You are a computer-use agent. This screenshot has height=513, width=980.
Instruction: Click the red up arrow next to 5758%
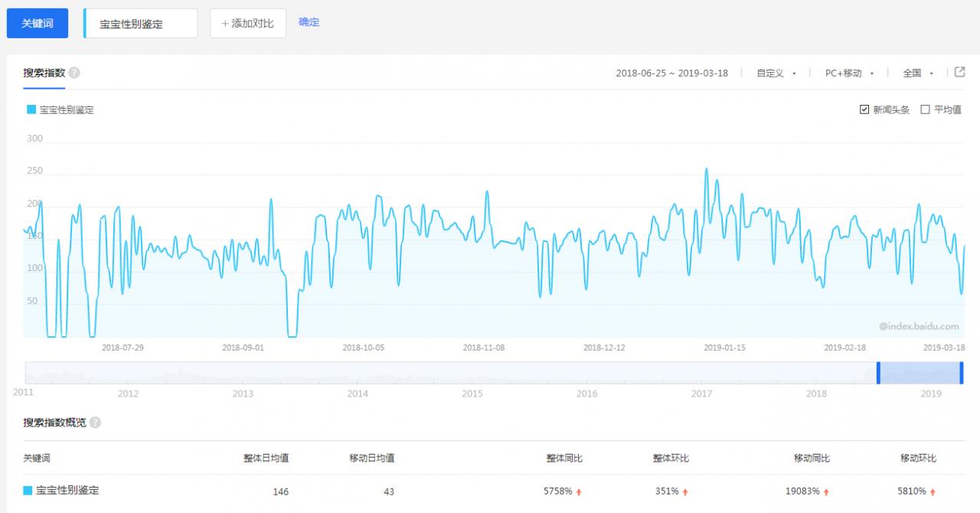580,492
